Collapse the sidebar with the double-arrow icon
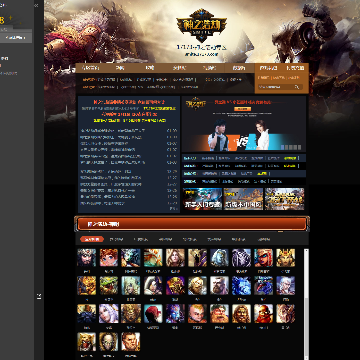This screenshot has height=360, width=360. 36,5
